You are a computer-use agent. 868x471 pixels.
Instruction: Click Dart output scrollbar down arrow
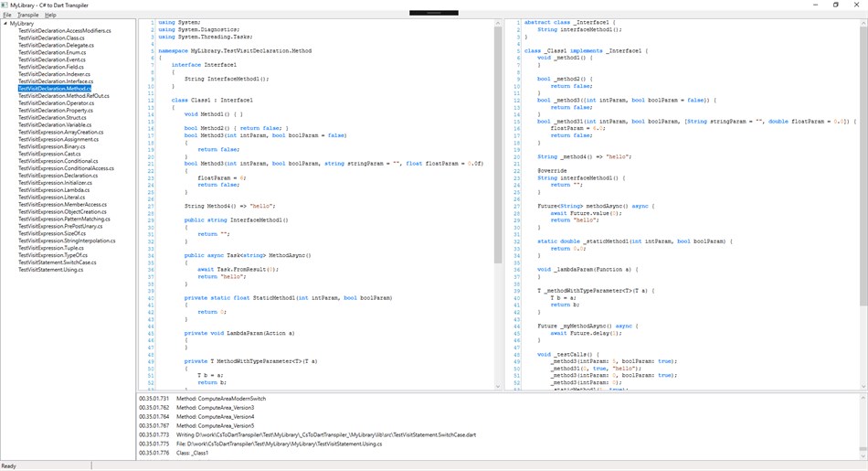coord(863,386)
